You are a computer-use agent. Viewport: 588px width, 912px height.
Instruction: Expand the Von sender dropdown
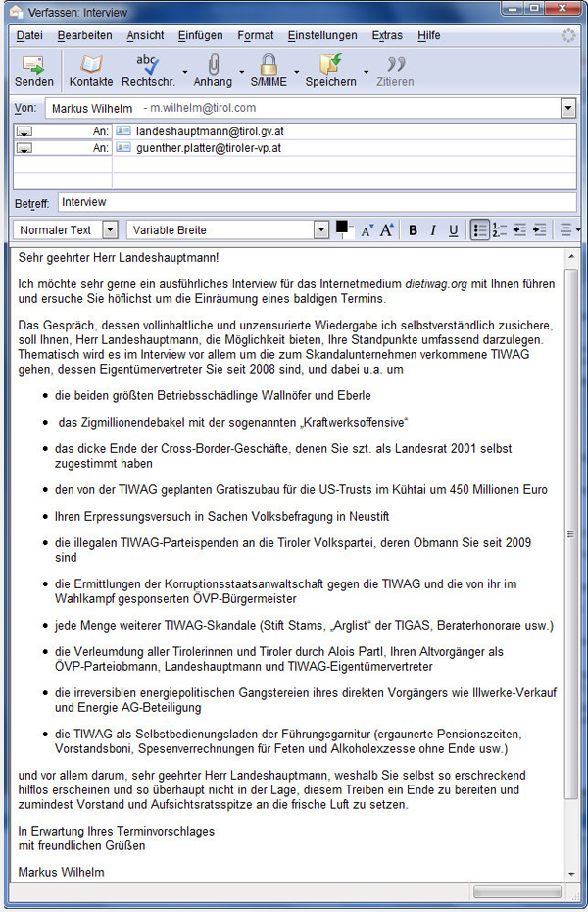[568, 108]
